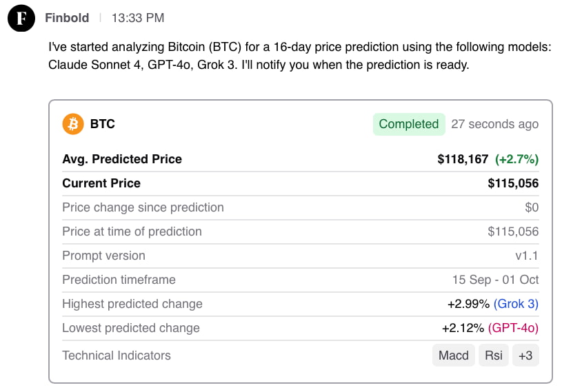Screen dimensions: 562x392
Task: Select the Rsi indicator tag
Action: 494,355
